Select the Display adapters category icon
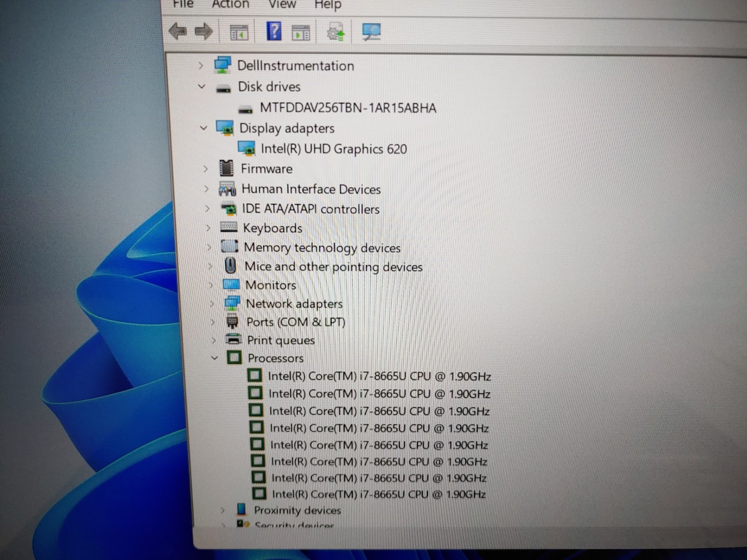This screenshot has width=747, height=560. coord(225,128)
